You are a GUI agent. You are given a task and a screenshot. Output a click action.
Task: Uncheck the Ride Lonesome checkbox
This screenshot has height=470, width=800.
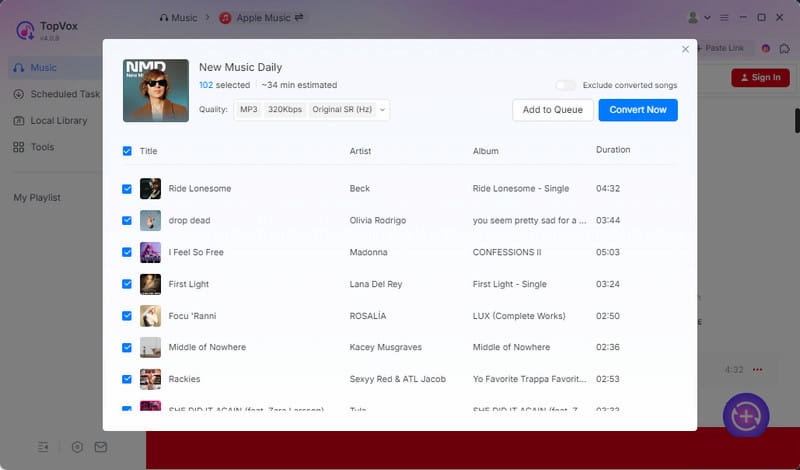(x=127, y=189)
